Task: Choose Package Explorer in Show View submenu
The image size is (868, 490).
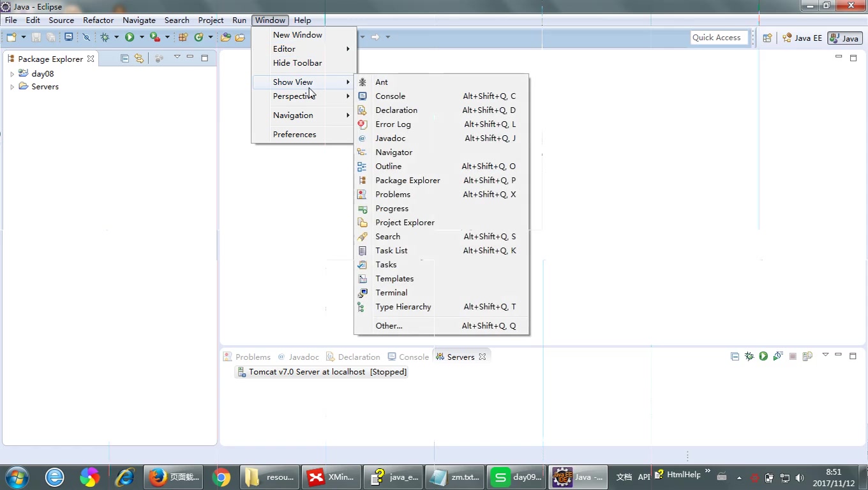Action: [x=441, y=181]
